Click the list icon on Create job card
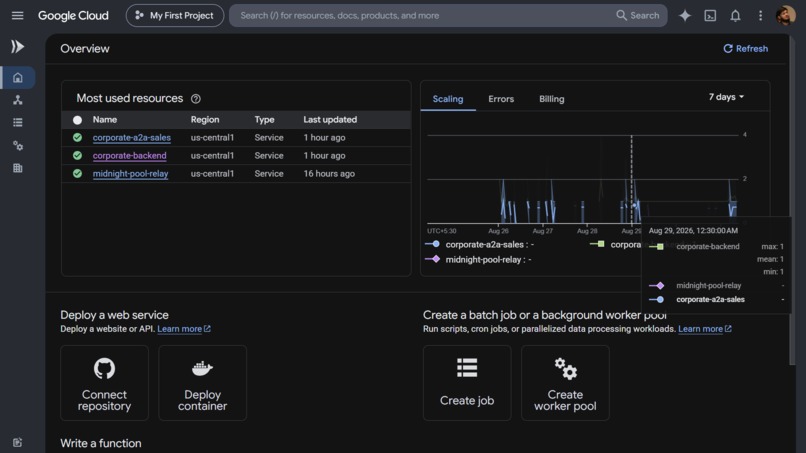 [x=467, y=368]
